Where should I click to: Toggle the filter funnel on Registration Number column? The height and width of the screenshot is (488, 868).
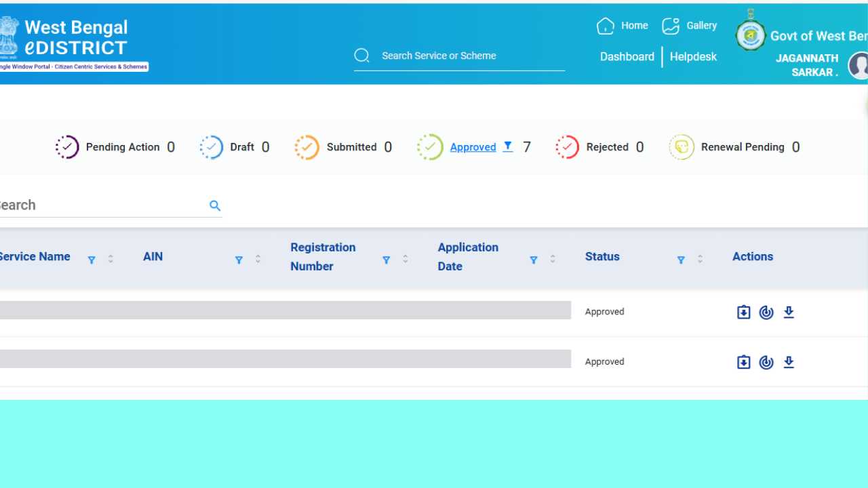pos(387,260)
